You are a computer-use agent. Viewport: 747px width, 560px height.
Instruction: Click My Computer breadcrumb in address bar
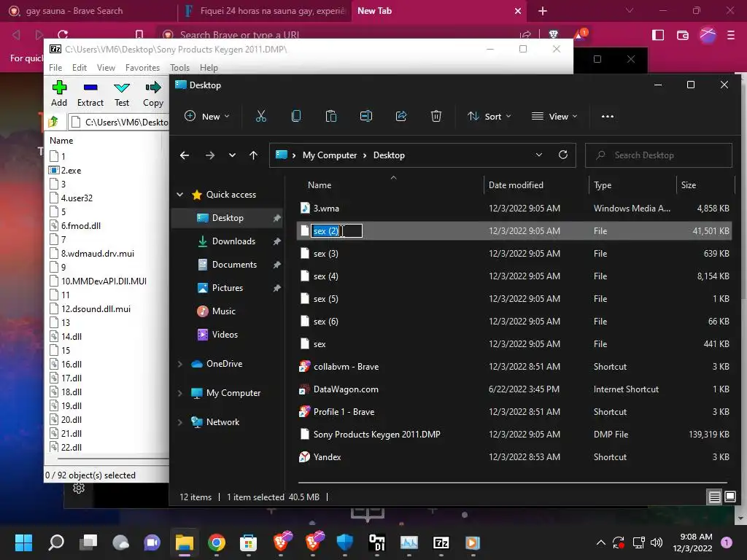coord(330,155)
